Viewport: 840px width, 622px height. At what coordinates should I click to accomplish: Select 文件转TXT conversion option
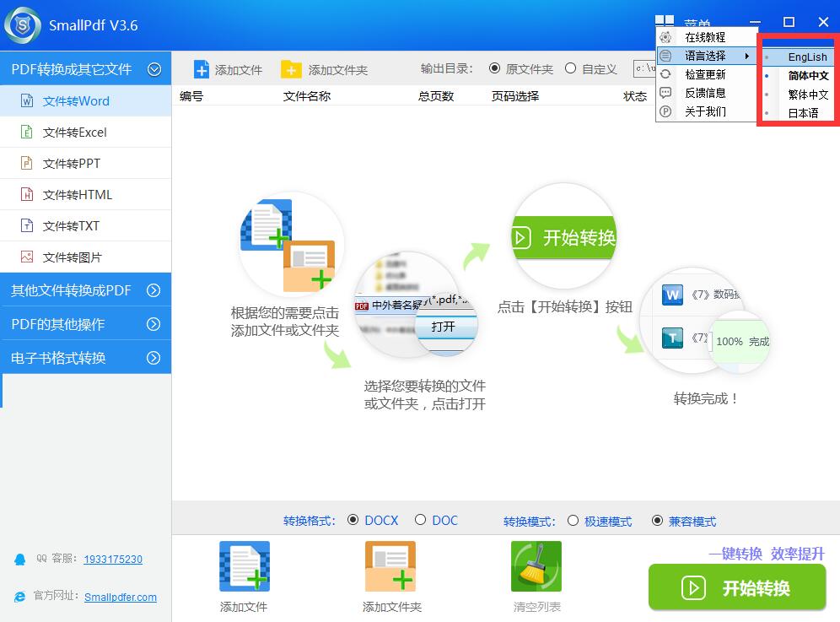pos(86,225)
